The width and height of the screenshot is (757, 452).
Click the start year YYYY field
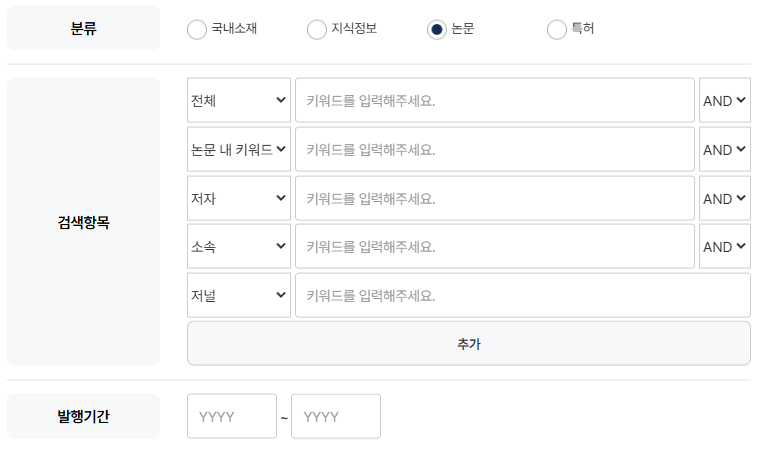click(232, 416)
